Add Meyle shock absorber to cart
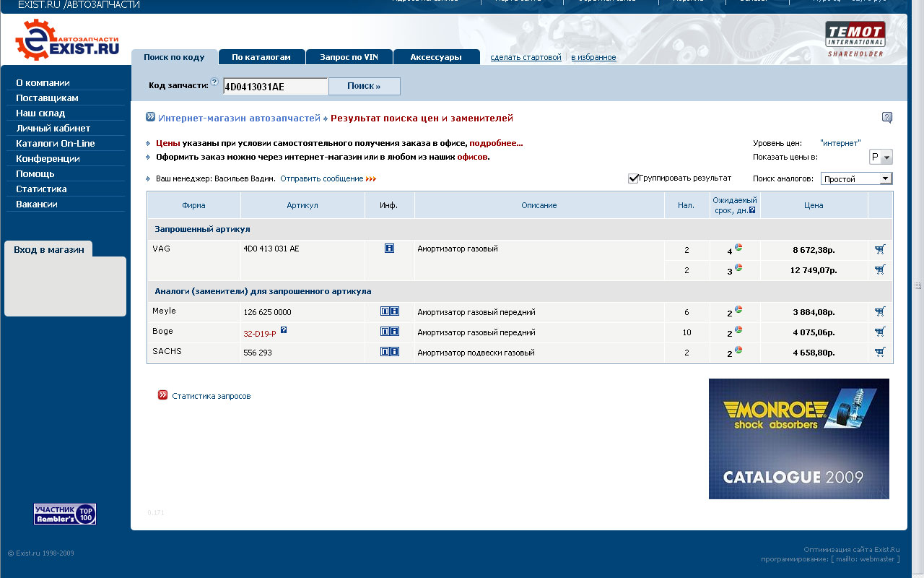This screenshot has width=924, height=578. [x=879, y=311]
